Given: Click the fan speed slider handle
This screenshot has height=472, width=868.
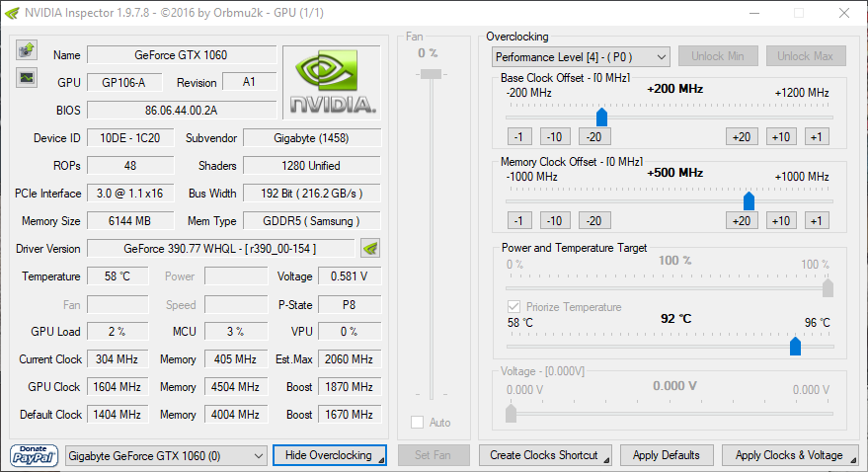Looking at the screenshot, I should coord(431,74).
